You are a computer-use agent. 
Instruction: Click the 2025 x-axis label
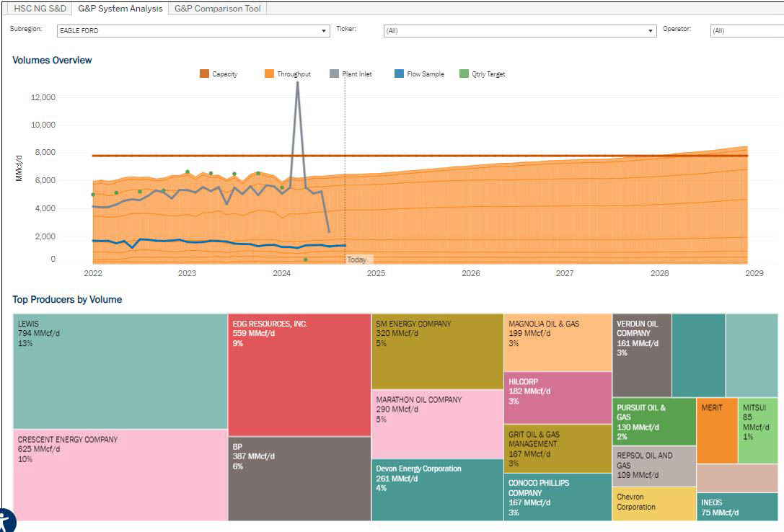pyautogui.click(x=376, y=273)
